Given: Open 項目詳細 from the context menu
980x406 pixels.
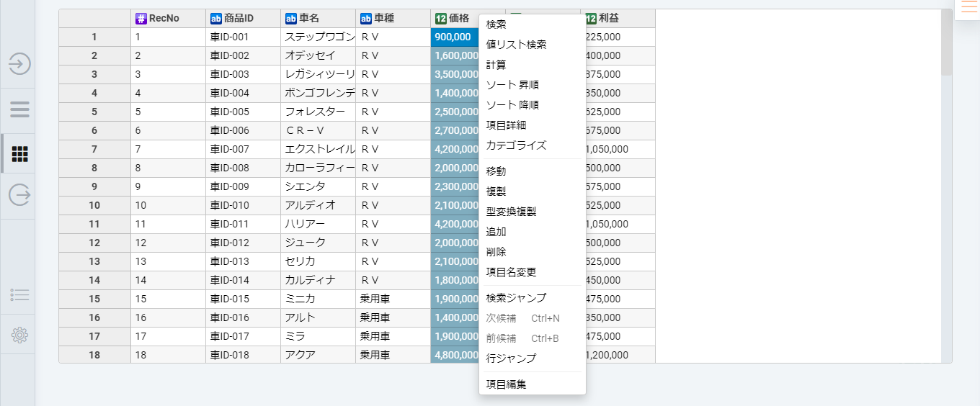Looking at the screenshot, I should [x=533, y=125].
